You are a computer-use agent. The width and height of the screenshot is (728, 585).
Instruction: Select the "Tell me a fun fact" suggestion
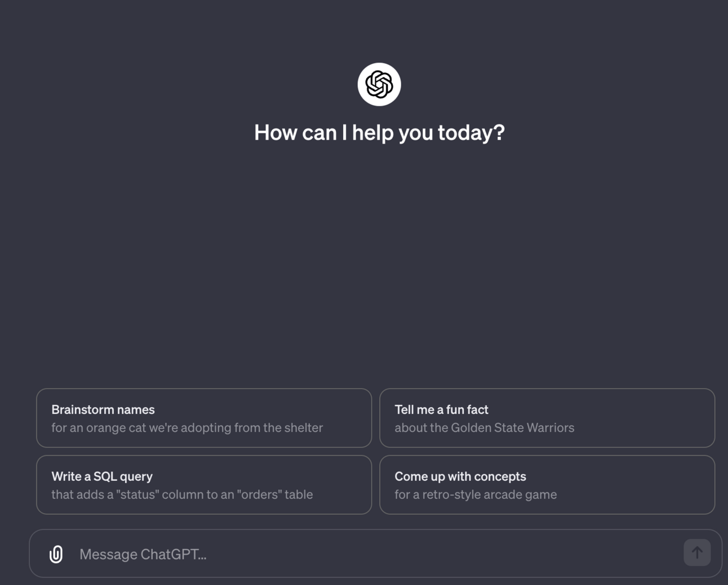547,418
